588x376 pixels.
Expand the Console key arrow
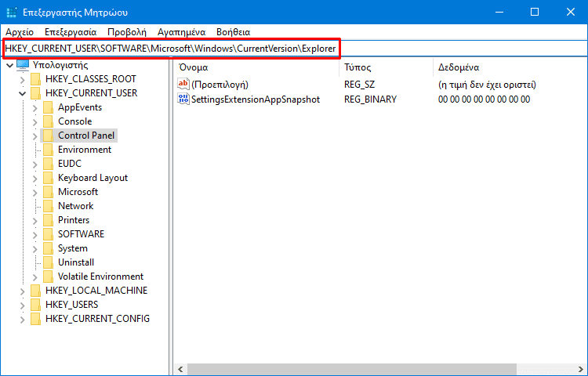(34, 122)
